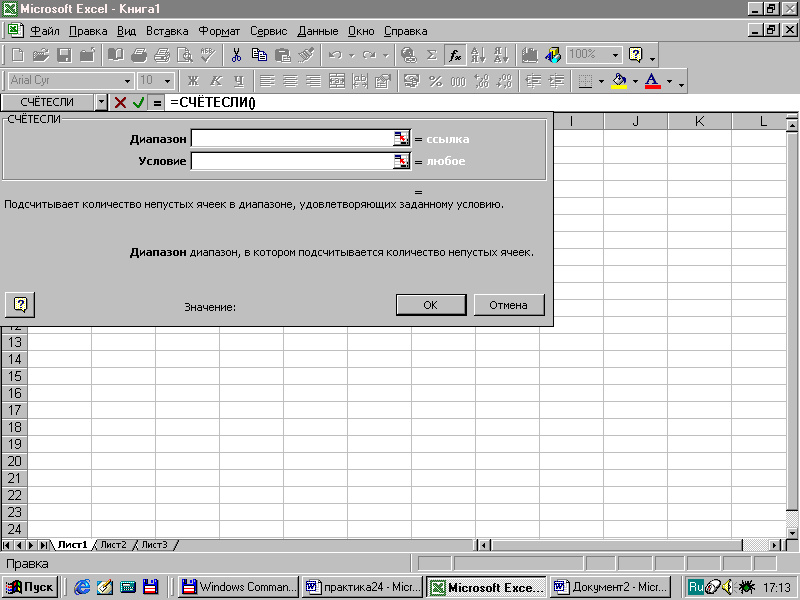Run spell check ABC icon
Viewport: 800px width, 600px height.
click(208, 55)
